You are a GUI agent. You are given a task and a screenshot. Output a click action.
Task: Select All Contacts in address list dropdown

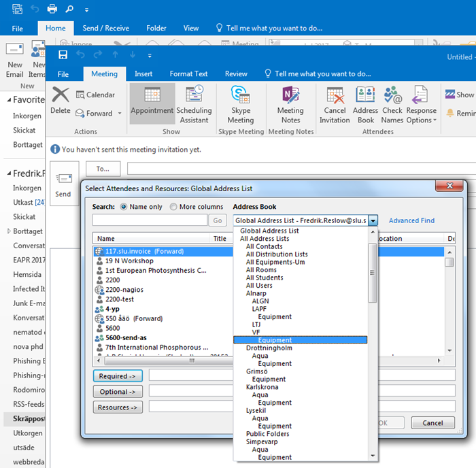point(264,246)
